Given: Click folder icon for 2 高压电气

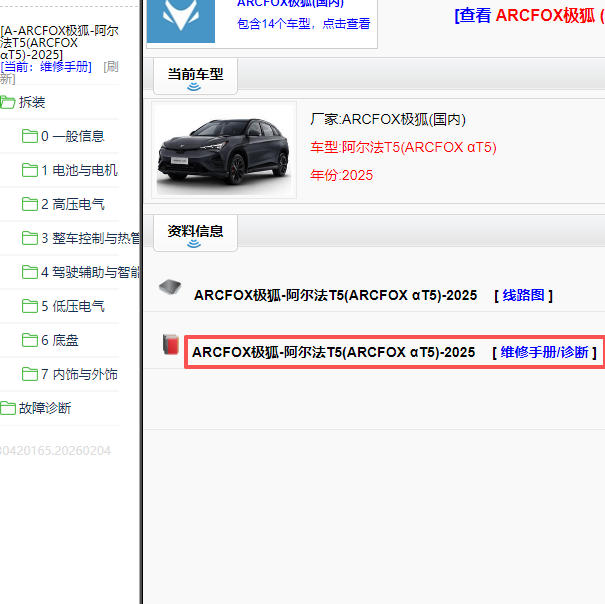Looking at the screenshot, I should point(30,204).
